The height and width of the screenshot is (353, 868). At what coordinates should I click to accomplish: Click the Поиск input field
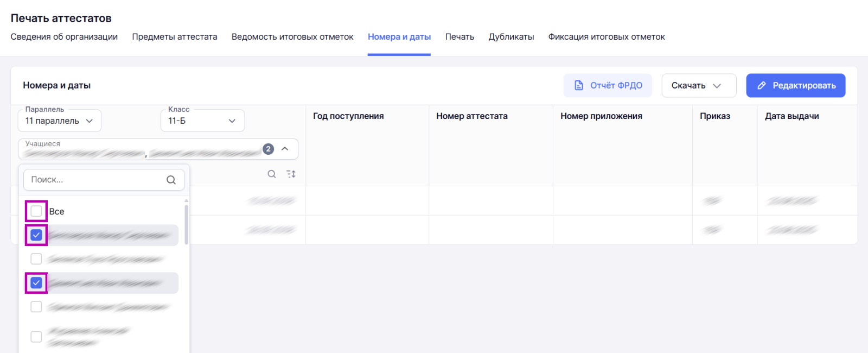pos(104,180)
